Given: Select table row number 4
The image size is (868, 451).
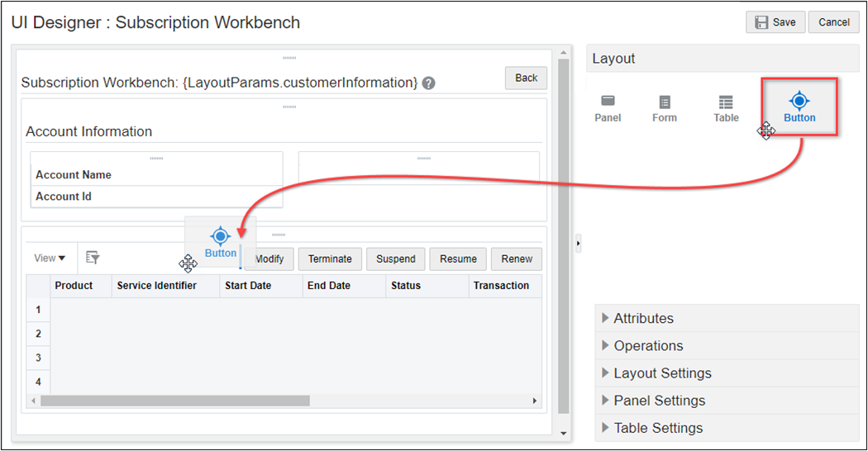Looking at the screenshot, I should point(38,382).
